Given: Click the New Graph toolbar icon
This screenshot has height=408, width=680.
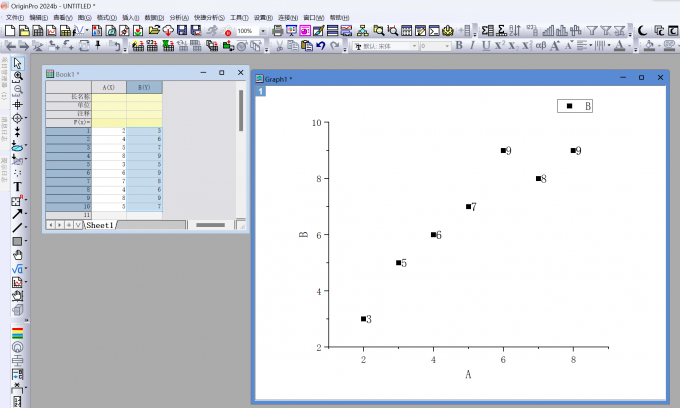Looking at the screenshot, I should pos(51,31).
